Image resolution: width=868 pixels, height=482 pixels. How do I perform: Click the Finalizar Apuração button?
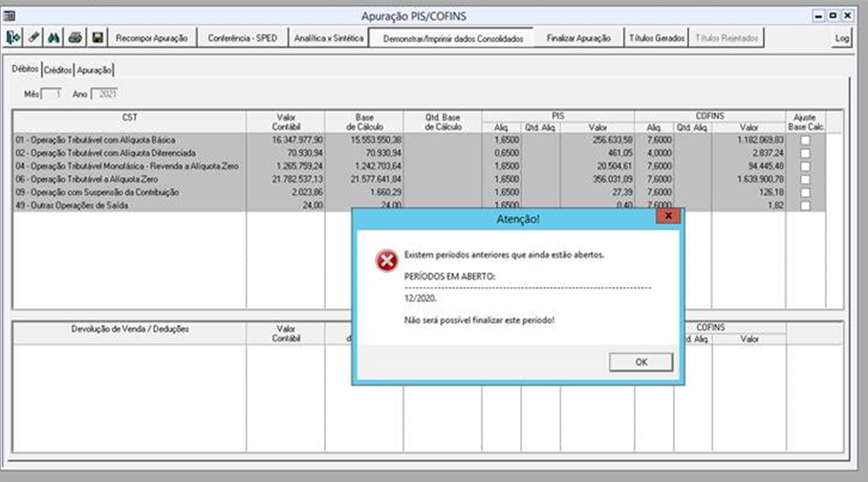pyautogui.click(x=578, y=37)
